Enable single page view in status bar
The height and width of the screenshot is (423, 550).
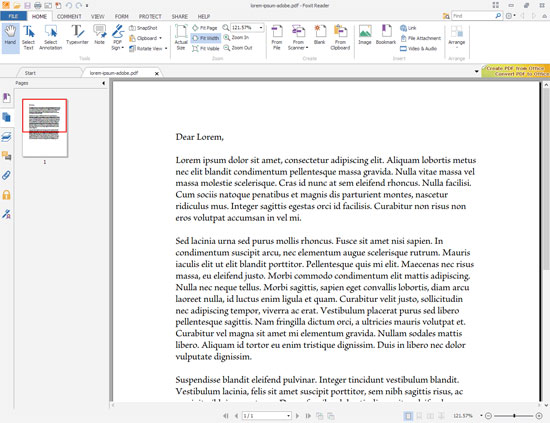(x=408, y=416)
